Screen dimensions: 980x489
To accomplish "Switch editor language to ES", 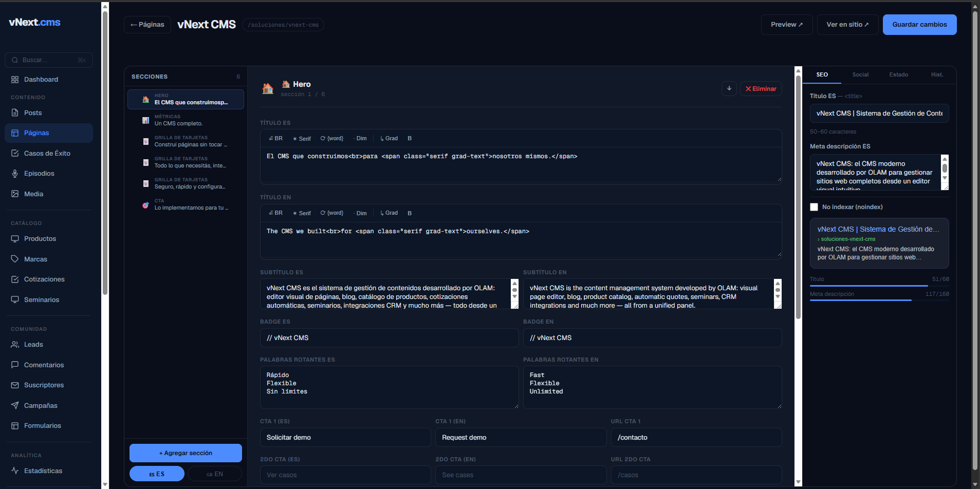I will [157, 474].
